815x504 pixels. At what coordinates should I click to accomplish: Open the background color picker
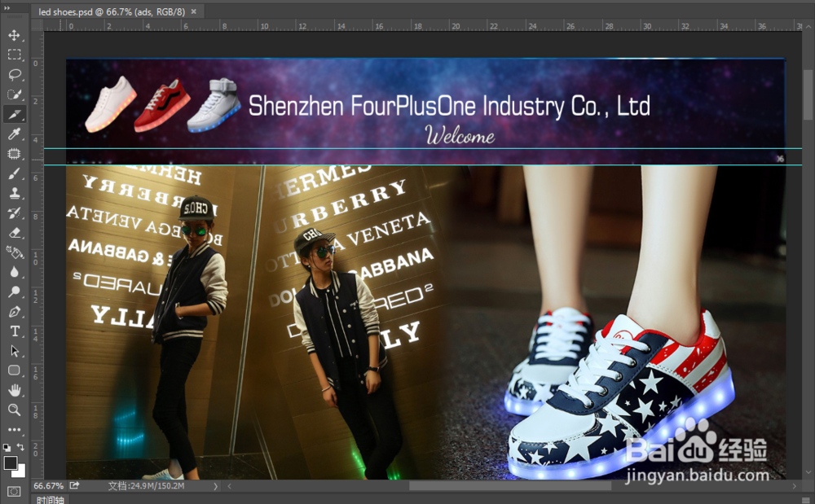(x=20, y=471)
